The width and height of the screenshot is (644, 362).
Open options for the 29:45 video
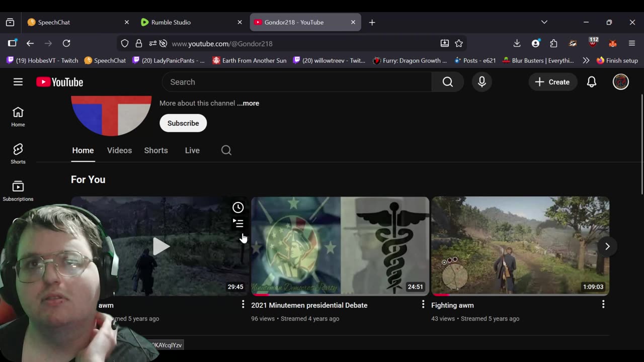(x=243, y=304)
